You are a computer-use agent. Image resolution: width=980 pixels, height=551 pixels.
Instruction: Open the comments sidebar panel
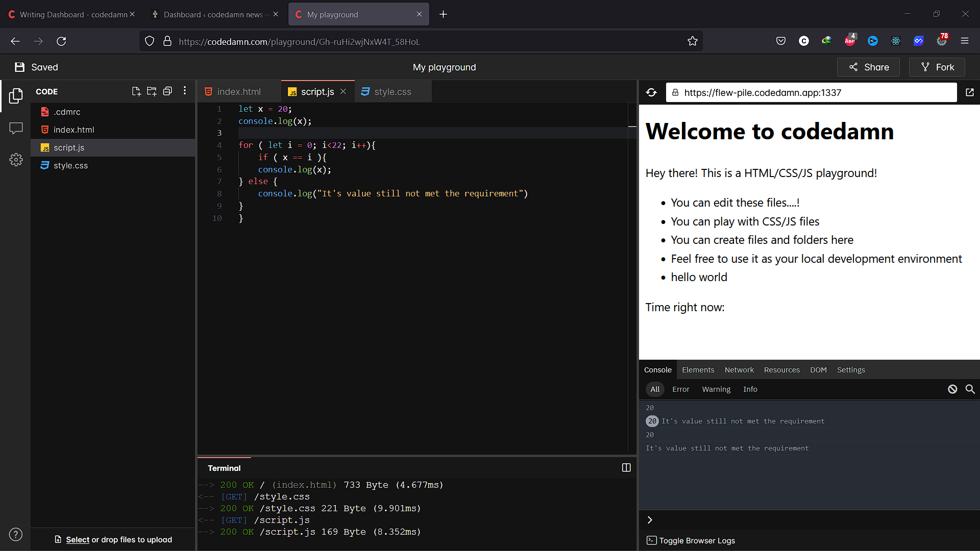tap(16, 128)
